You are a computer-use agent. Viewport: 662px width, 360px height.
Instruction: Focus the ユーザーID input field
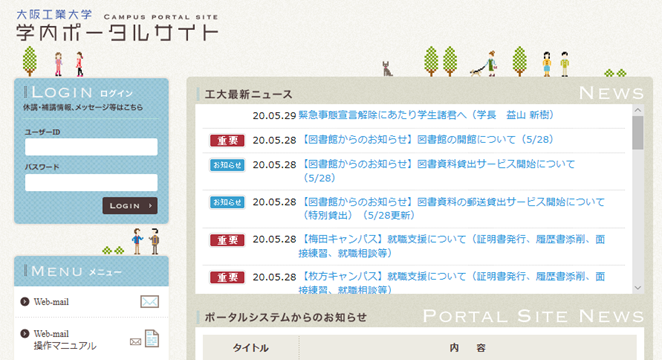click(x=91, y=147)
